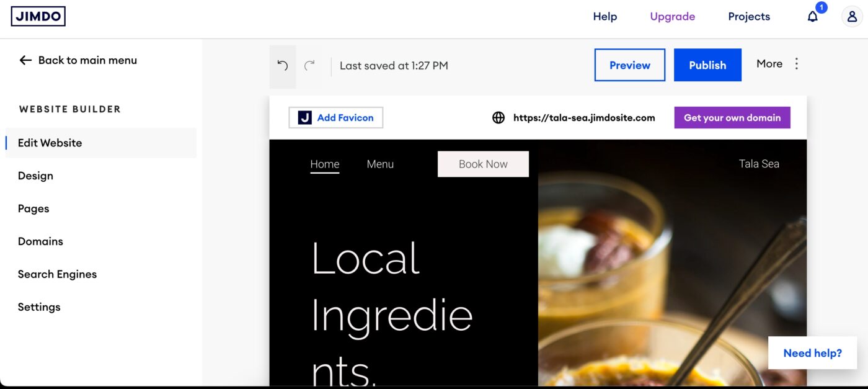
Task: Click the JIMDO logo
Action: pyautogui.click(x=38, y=16)
